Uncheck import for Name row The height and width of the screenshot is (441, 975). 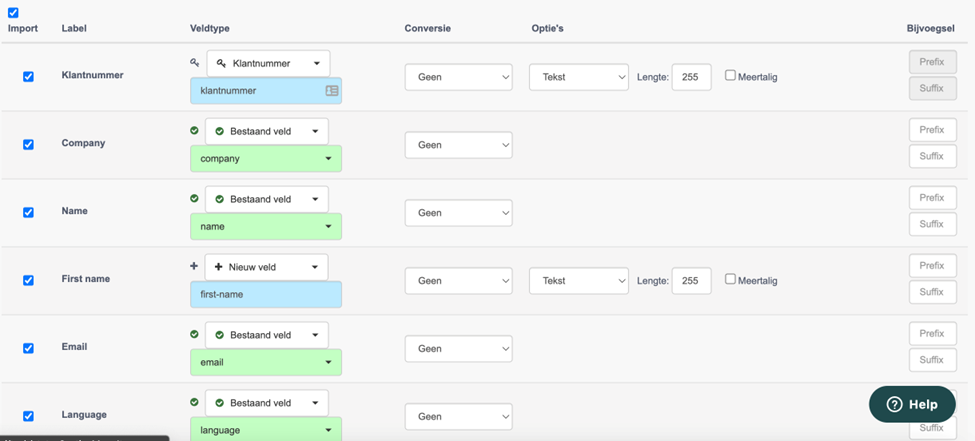[28, 212]
